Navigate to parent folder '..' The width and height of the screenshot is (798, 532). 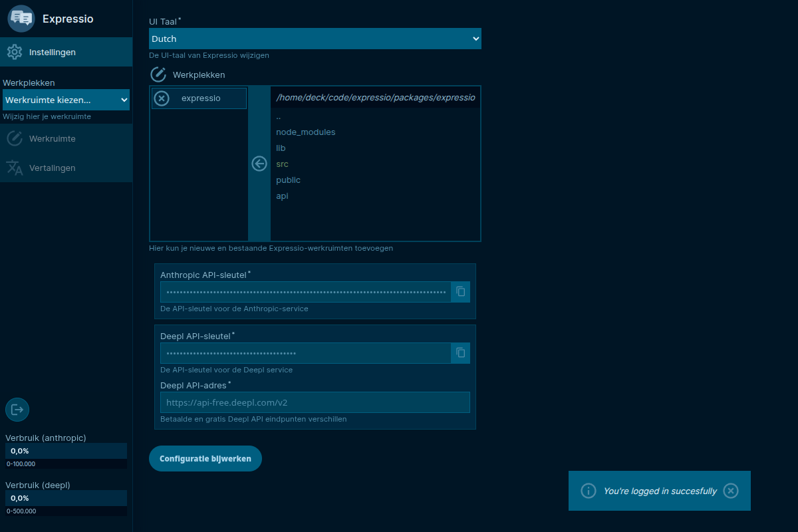coord(279,116)
